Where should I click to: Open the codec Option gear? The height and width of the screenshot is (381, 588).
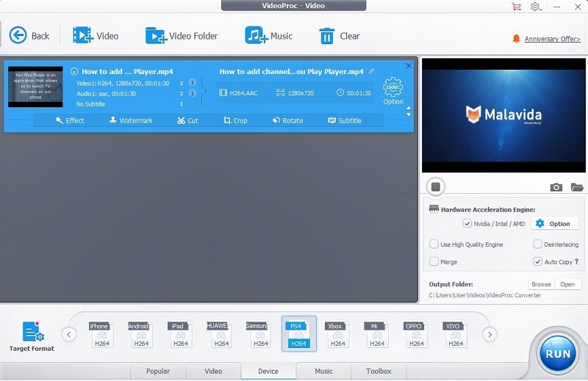pyautogui.click(x=393, y=91)
